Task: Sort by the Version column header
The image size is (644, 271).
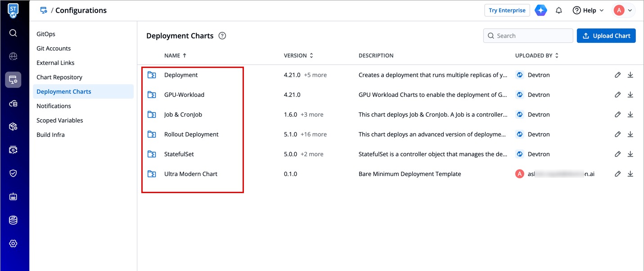Action: point(298,56)
